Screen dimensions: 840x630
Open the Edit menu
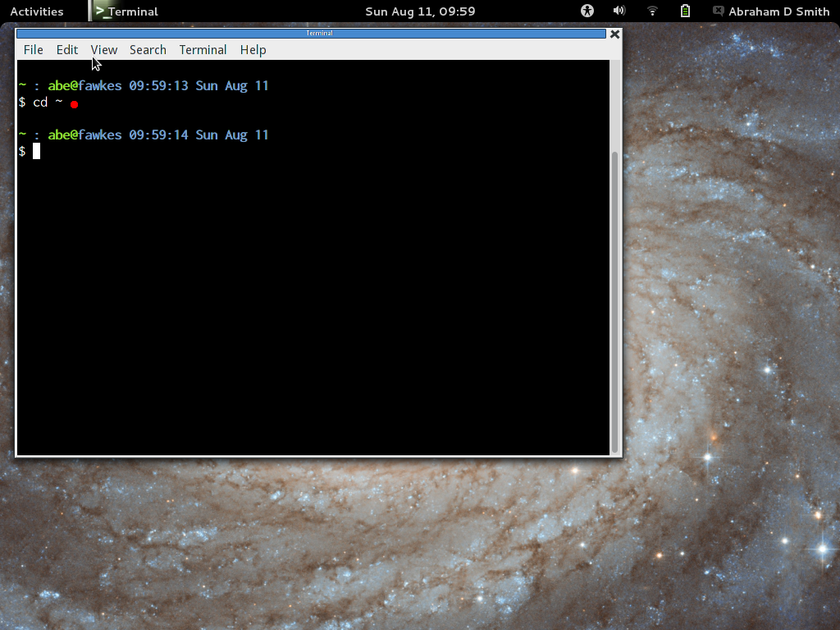(x=67, y=50)
